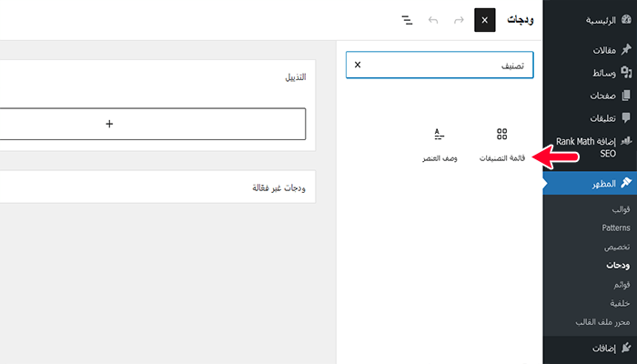
Task: Insert the قائمة التصنيفات block
Action: point(502,145)
